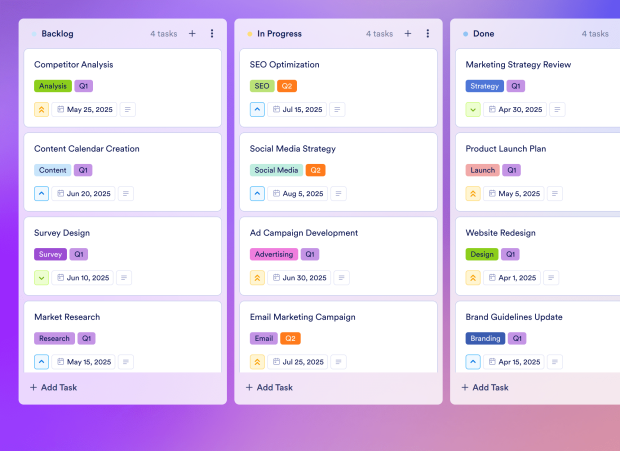Click priority icon on Product Launch Plan card
The height and width of the screenshot is (451, 620).
click(x=473, y=193)
